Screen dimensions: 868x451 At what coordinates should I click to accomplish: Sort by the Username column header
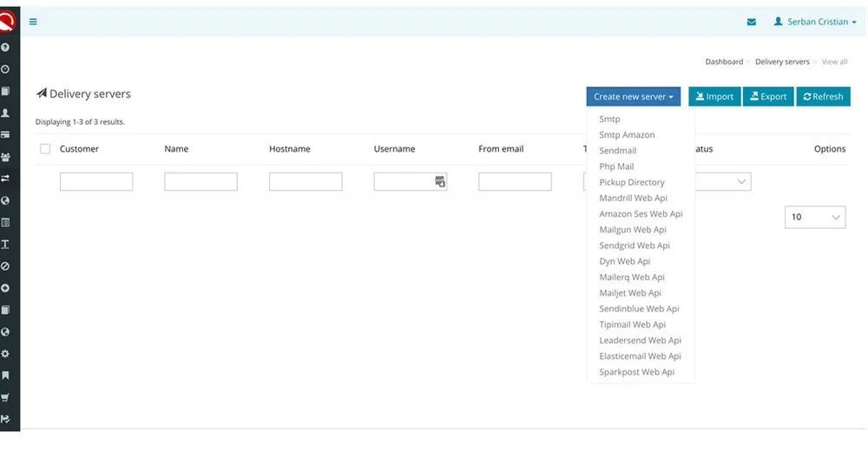(x=394, y=149)
